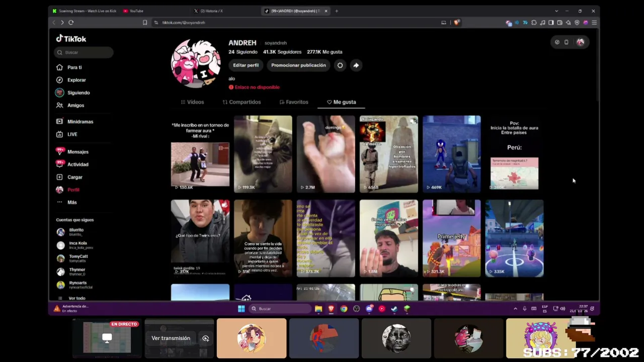Screen dimensions: 644x362
Task: Click the share profile arrow icon
Action: (356, 65)
